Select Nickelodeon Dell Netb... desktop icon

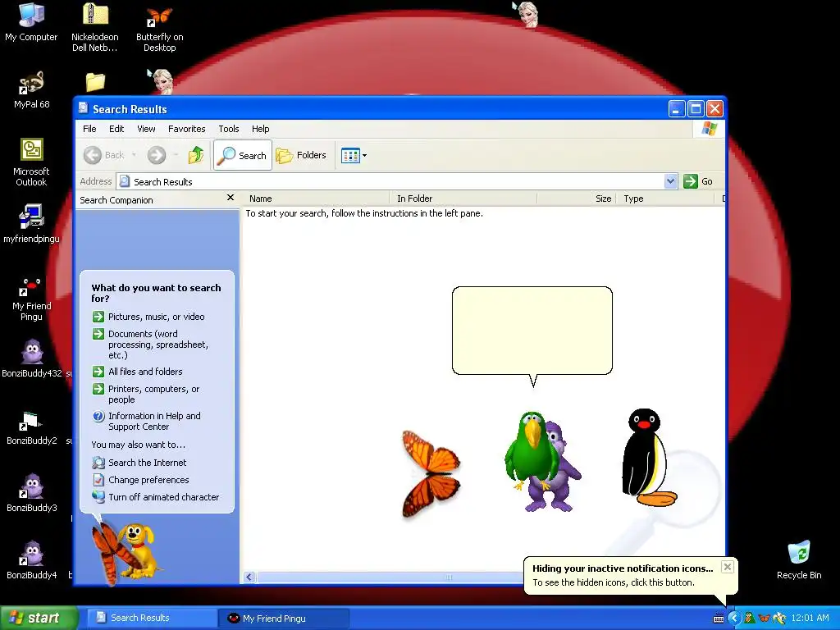pos(95,27)
